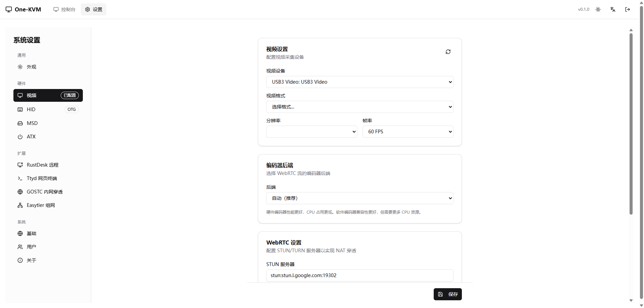The height and width of the screenshot is (308, 644).
Task: Open the 60 FPS frame rate dropdown
Action: click(x=408, y=132)
